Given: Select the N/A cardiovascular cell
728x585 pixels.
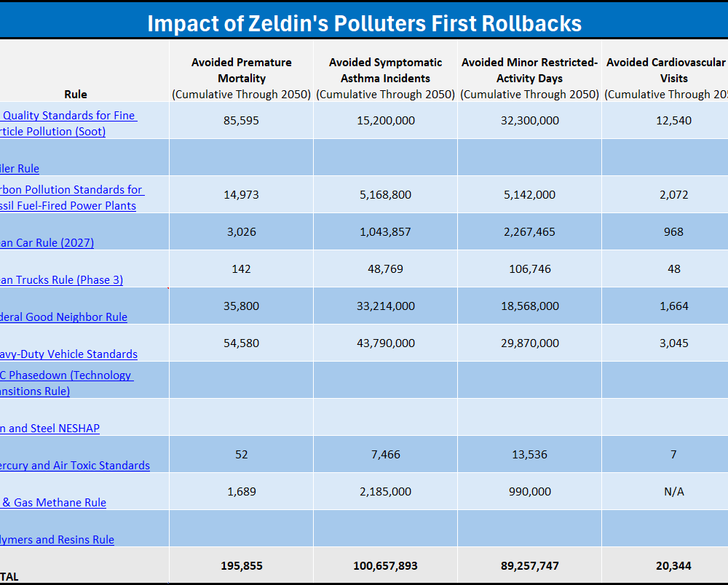Looking at the screenshot, I should 665,491.
